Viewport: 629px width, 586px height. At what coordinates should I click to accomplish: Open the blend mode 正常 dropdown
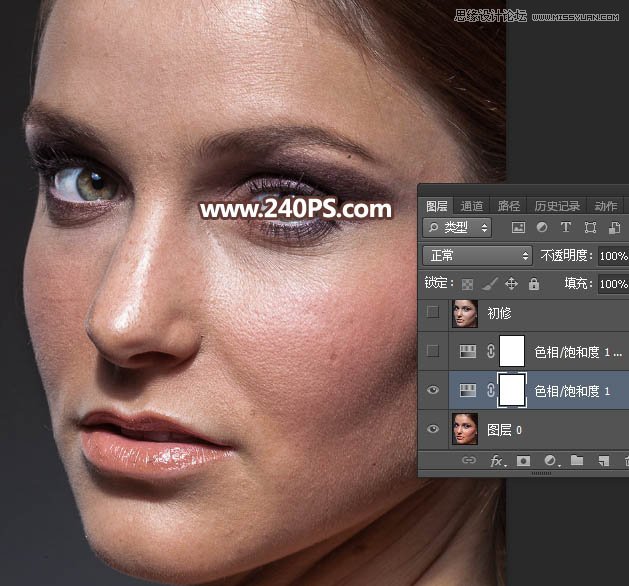click(477, 255)
